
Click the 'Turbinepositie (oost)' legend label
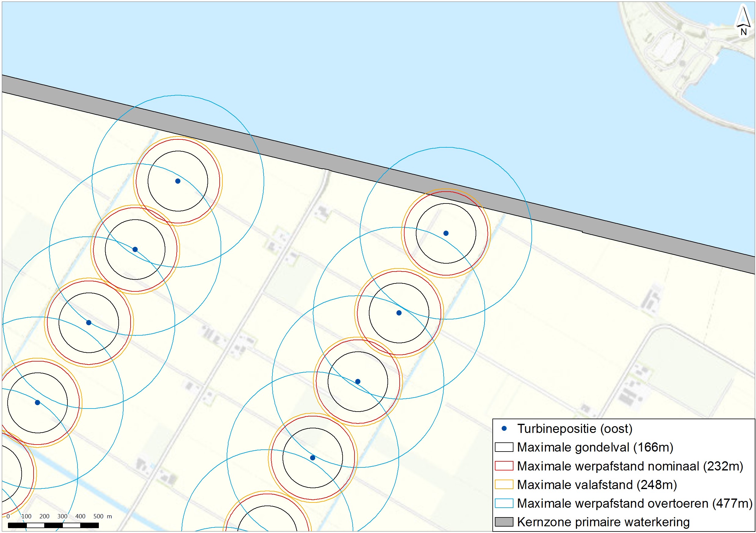point(574,429)
